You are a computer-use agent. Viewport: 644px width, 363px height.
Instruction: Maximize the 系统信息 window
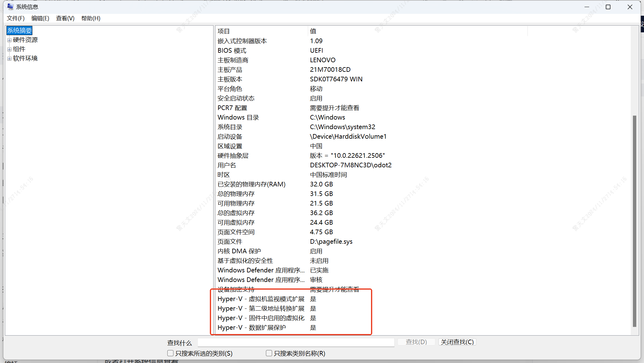[608, 7]
